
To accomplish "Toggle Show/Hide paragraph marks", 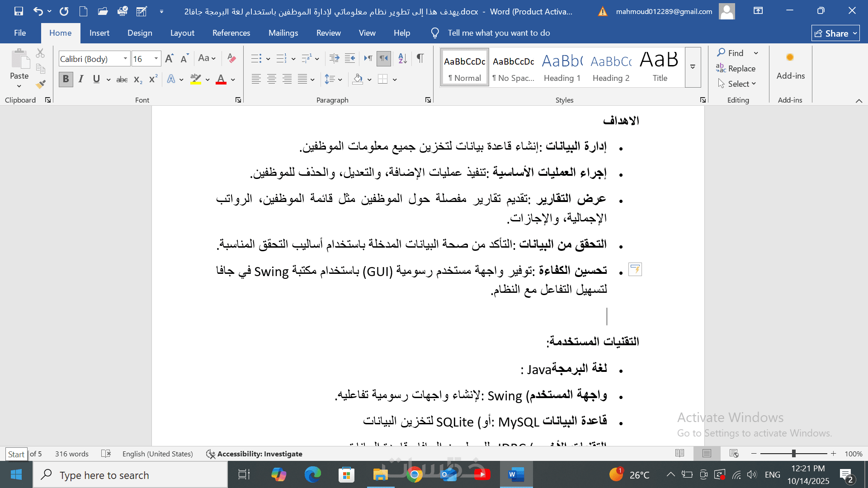I will tap(420, 58).
